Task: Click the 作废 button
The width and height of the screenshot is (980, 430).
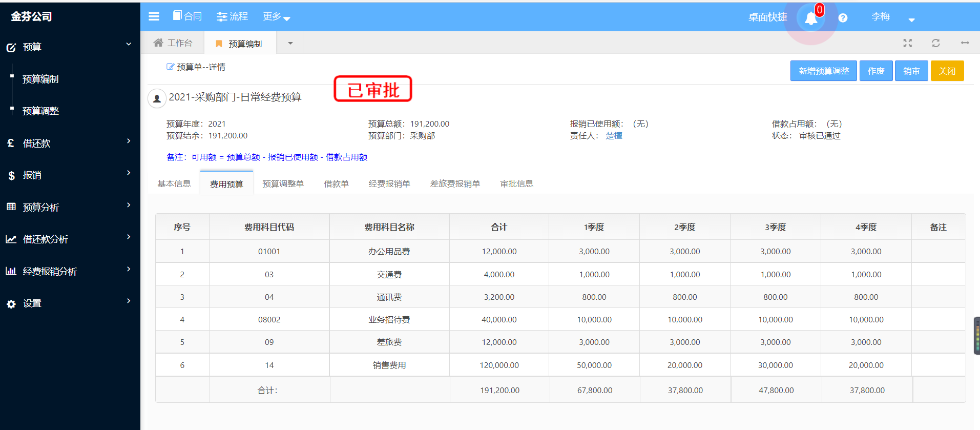Action: [876, 71]
